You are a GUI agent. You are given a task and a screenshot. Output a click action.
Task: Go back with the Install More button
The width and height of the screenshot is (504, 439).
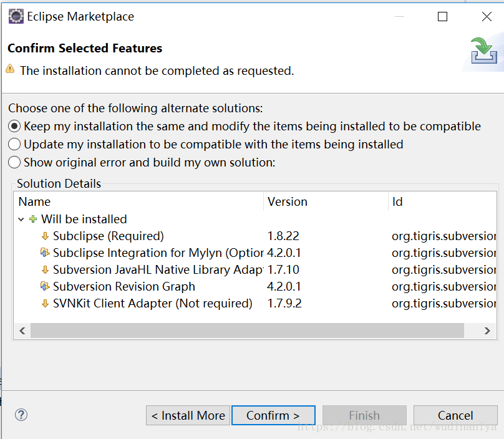click(188, 415)
